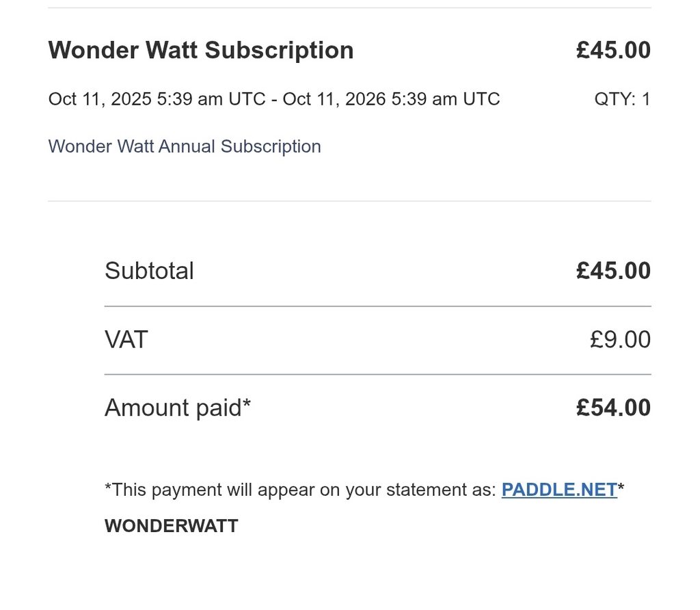Screen dimensions: 700x610
Task: Click the divider line above Amount paid
Action: (x=377, y=375)
